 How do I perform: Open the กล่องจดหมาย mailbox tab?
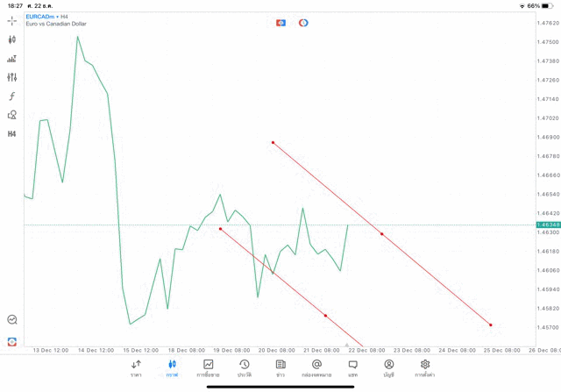[x=316, y=367]
